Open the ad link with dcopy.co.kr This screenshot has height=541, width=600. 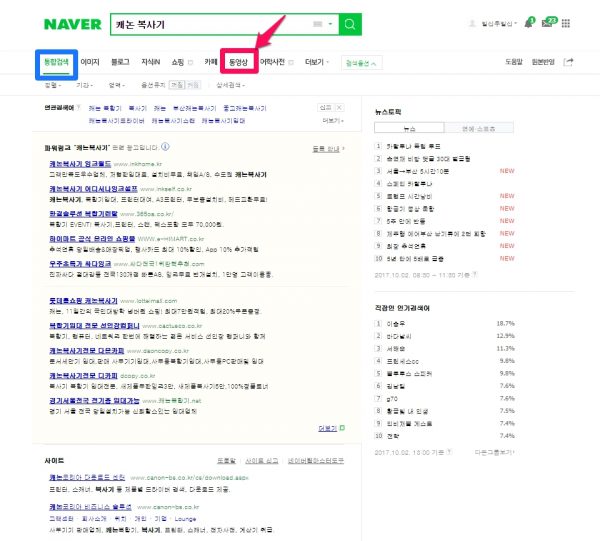click(83, 376)
